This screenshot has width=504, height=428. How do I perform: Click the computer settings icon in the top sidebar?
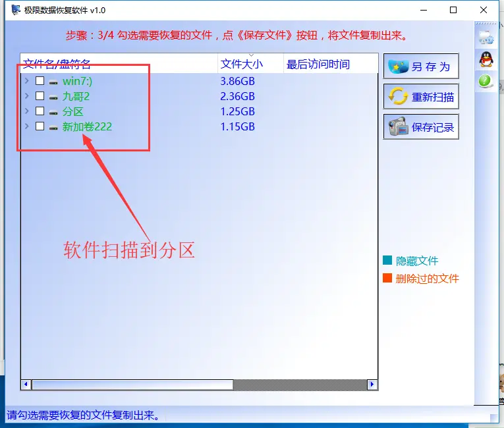[486, 38]
